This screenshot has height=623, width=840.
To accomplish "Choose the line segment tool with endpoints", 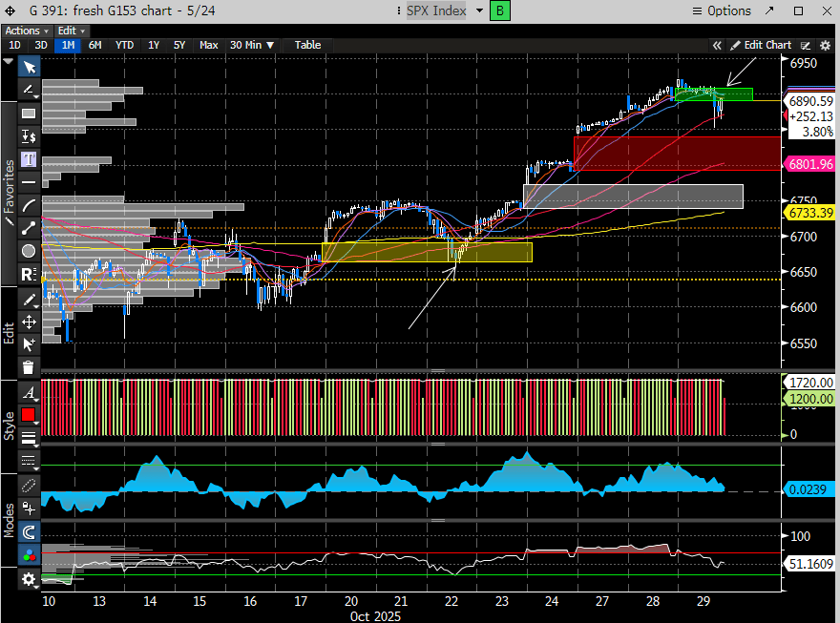I will (29, 229).
